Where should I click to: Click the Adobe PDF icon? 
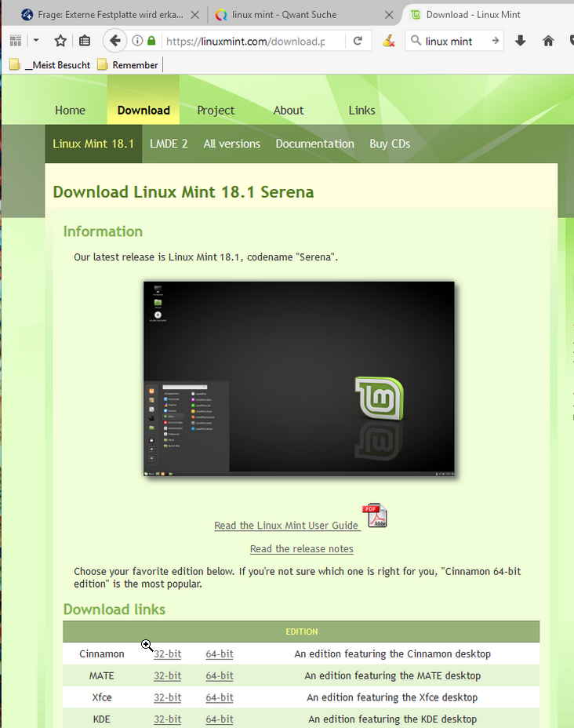(x=375, y=515)
